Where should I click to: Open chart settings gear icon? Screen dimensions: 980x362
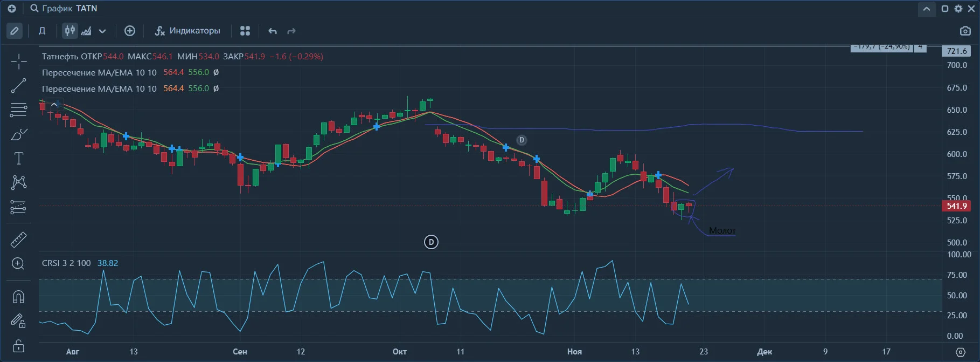point(958,9)
